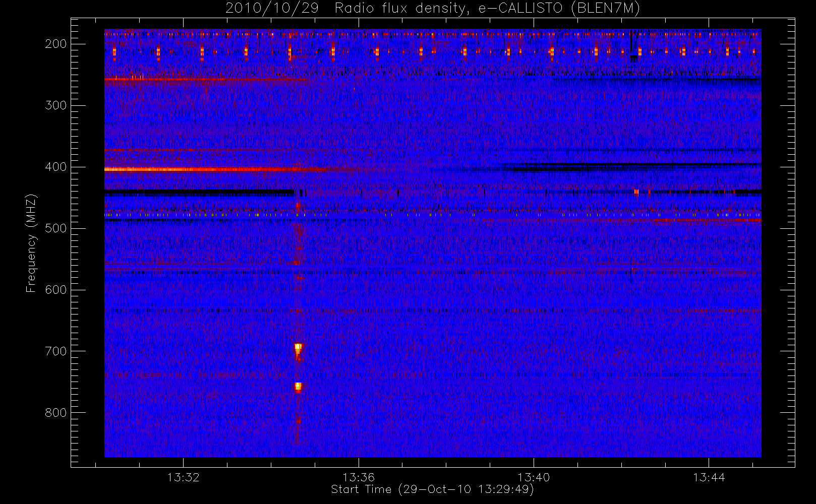Click the bright horizontal emission band near 405 MHz
The width and height of the screenshot is (816, 504).
click(x=217, y=169)
